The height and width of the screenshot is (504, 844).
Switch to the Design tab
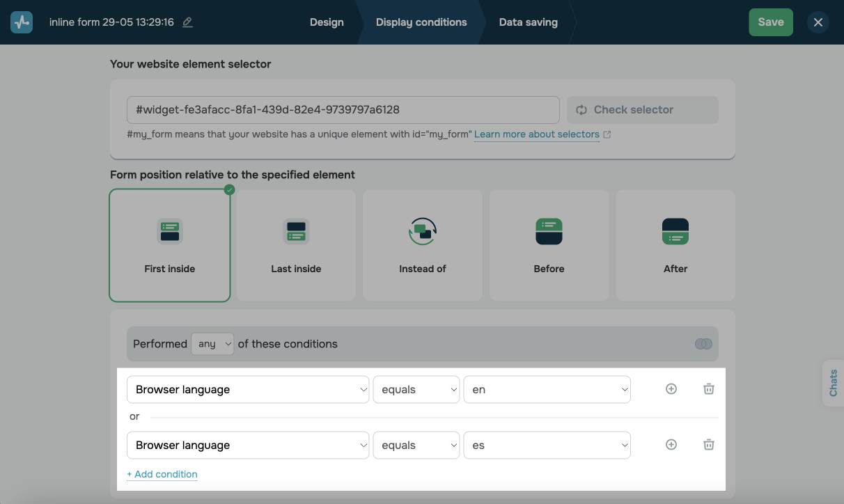(x=327, y=22)
